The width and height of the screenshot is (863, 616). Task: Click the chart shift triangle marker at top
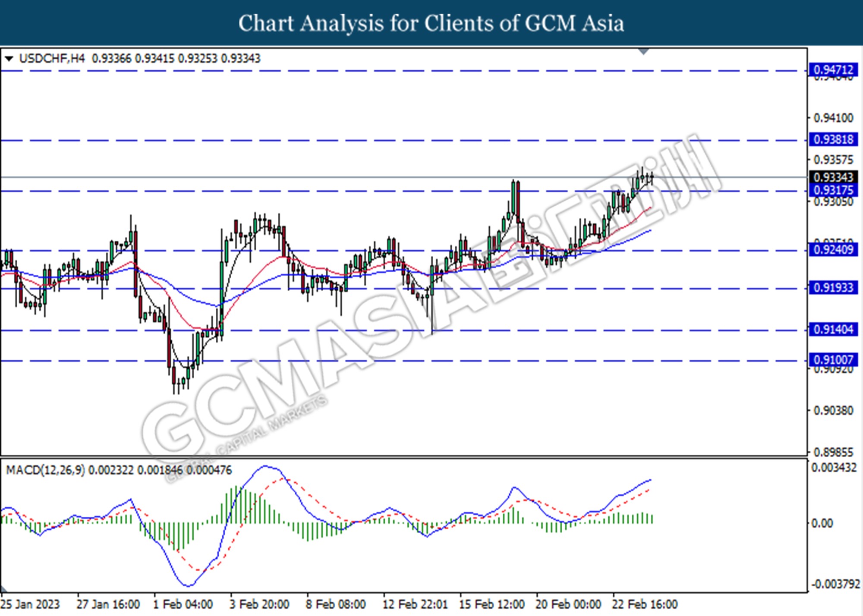pyautogui.click(x=643, y=52)
